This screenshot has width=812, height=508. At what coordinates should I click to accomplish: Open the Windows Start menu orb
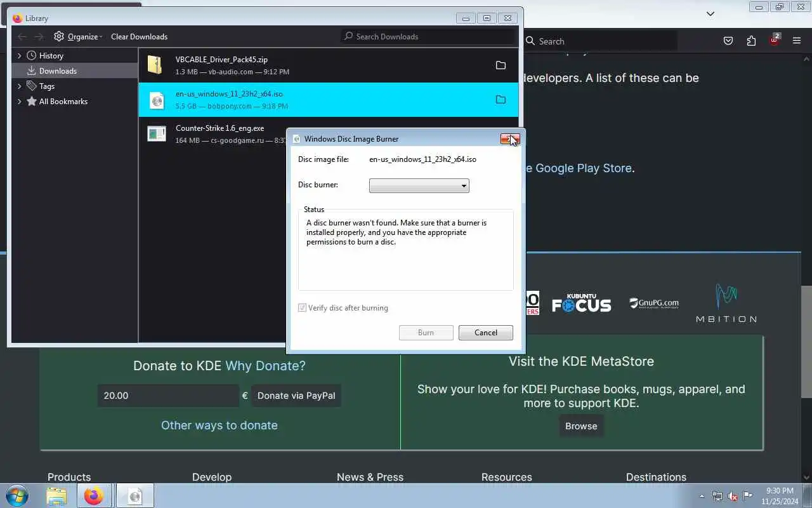click(x=17, y=495)
